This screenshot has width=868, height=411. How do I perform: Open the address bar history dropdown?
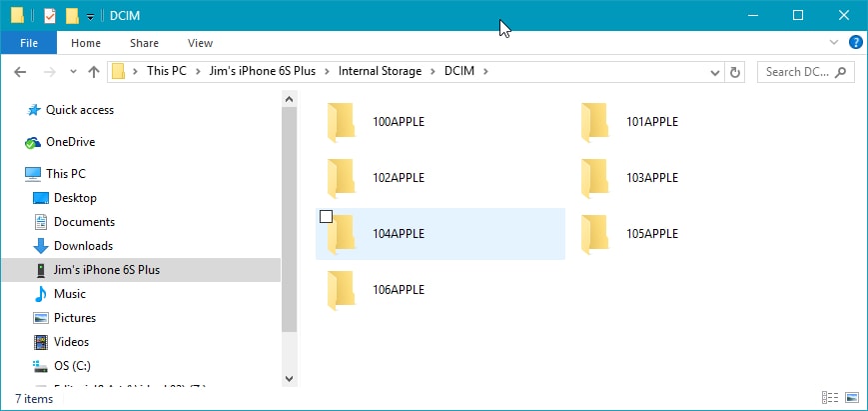pyautogui.click(x=715, y=72)
